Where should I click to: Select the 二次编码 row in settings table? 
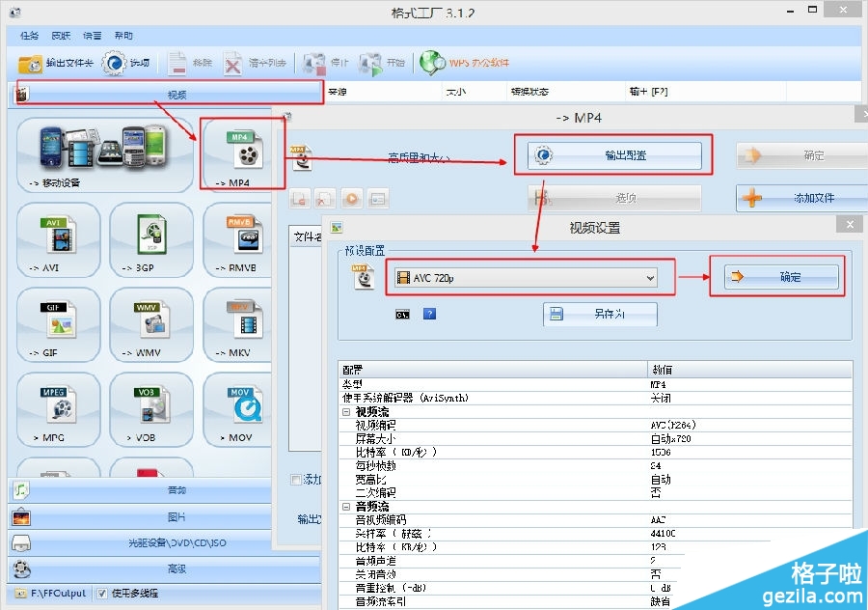[x=595, y=493]
